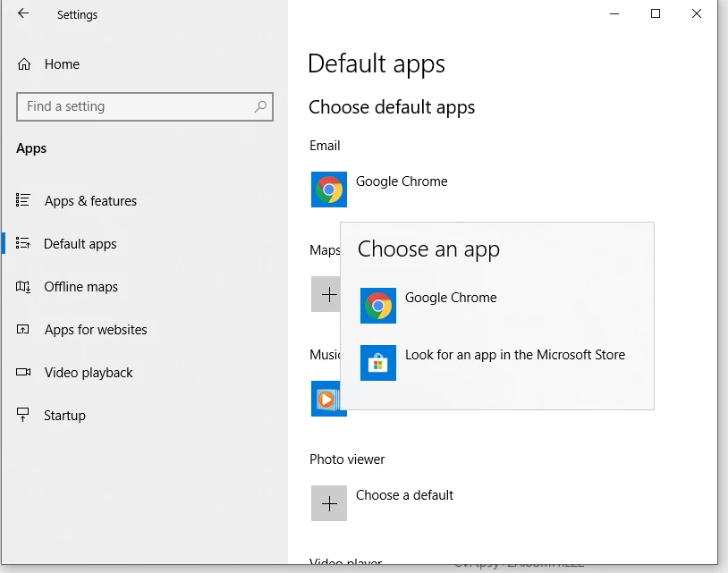Click the Maps plus icon button

tap(326, 294)
